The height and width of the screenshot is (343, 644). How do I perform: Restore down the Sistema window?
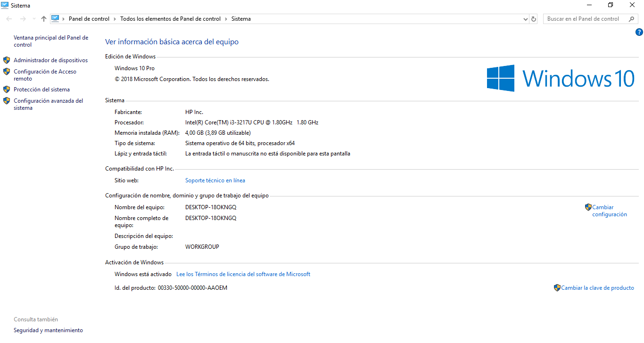611,5
